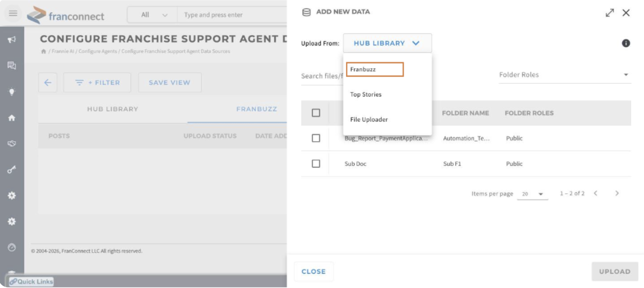Open the hamburger menu icon

[13, 13]
